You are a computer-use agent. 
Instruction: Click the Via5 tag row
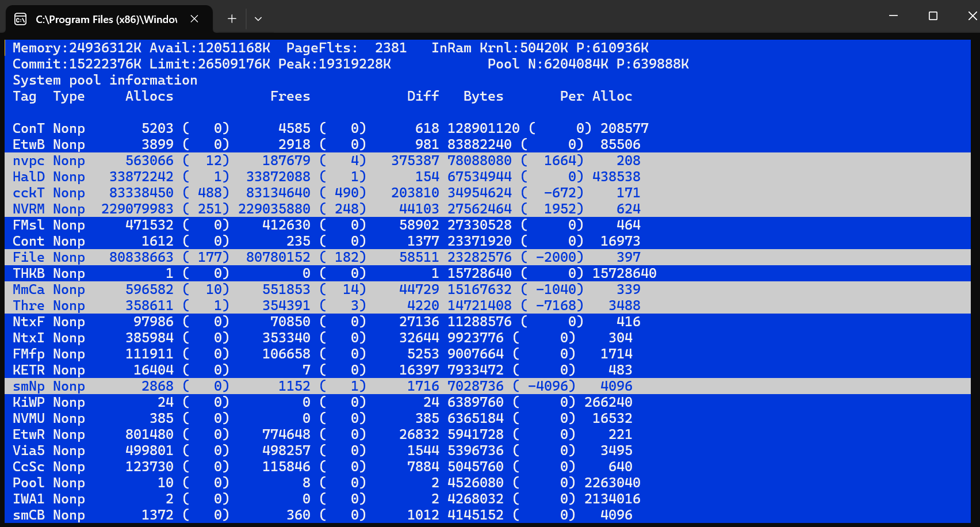[488, 450]
